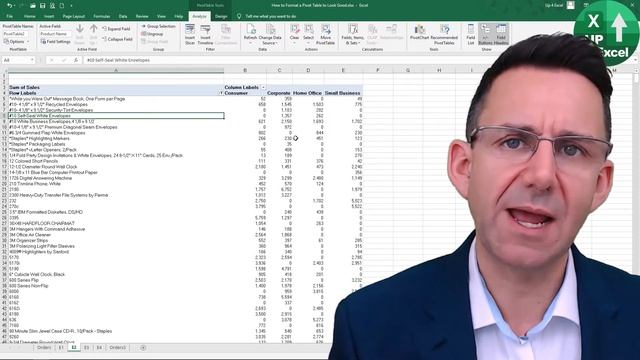This screenshot has height=360, width=640.
Task: Select '600 Series Flip' row label
Action: pos(116,280)
